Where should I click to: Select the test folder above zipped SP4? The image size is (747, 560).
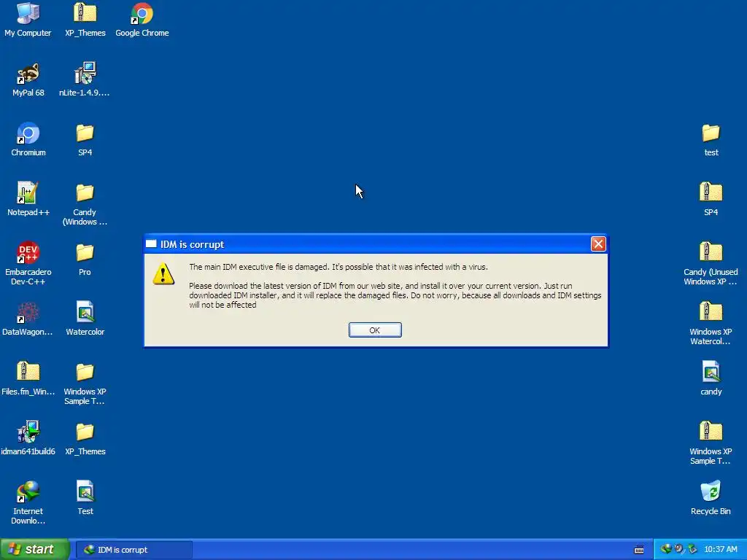point(711,139)
